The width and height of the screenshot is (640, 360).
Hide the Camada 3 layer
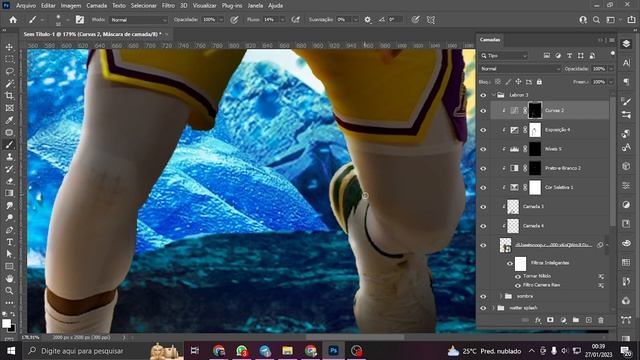[x=483, y=207]
